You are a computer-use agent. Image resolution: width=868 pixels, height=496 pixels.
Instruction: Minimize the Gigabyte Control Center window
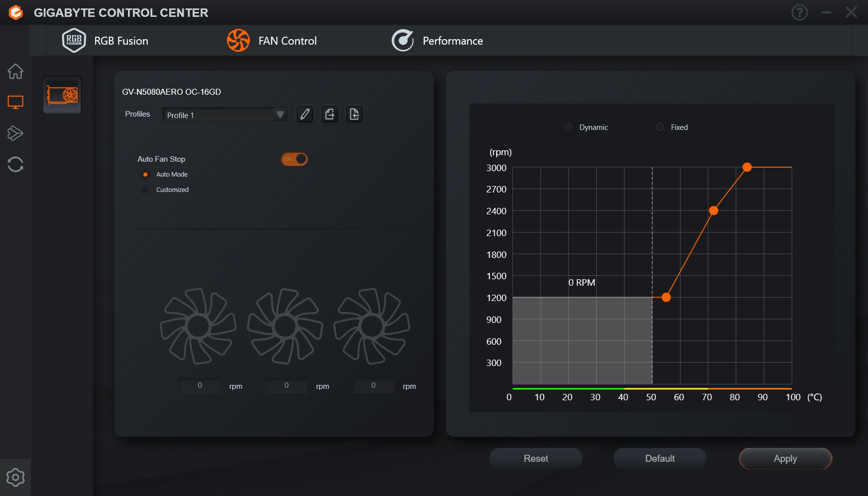pyautogui.click(x=826, y=12)
